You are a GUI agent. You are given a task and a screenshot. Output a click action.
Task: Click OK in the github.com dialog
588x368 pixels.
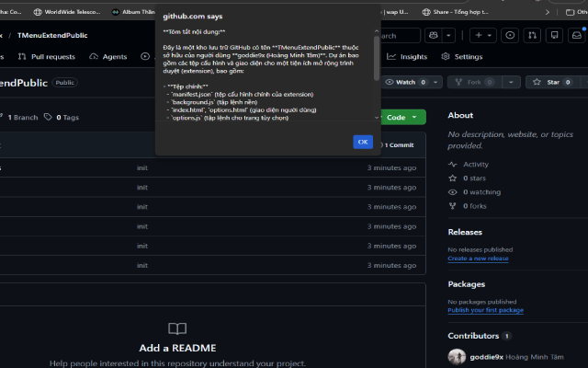[x=363, y=142]
